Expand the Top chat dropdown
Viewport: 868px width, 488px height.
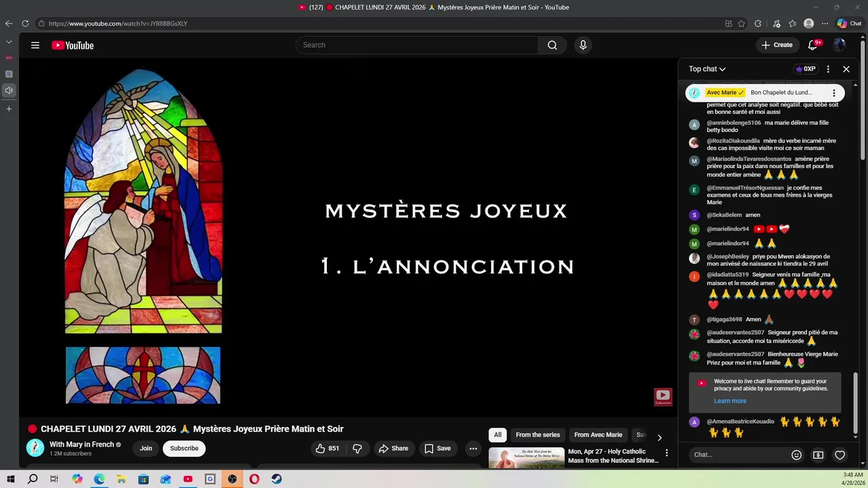pyautogui.click(x=707, y=69)
